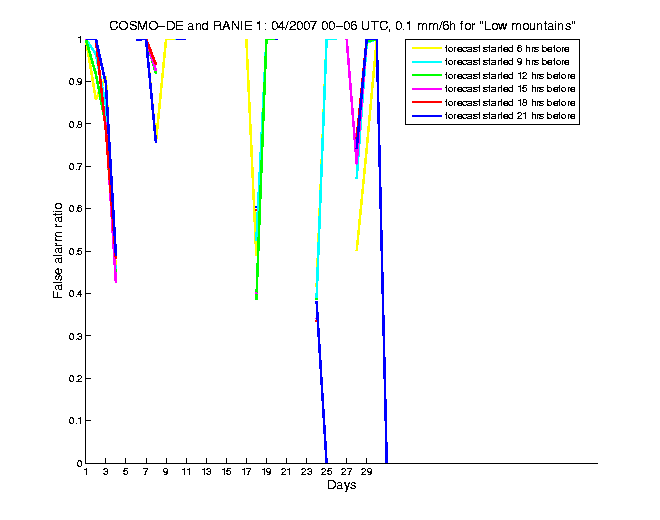660x520 pixels.
Task: Click the y-axis tick label 0.1
Action: pos(72,421)
